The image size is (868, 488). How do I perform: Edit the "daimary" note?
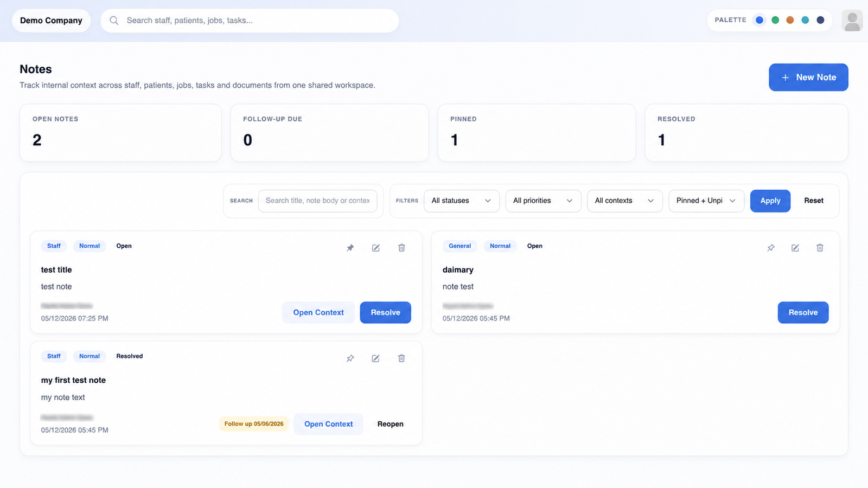tap(795, 248)
